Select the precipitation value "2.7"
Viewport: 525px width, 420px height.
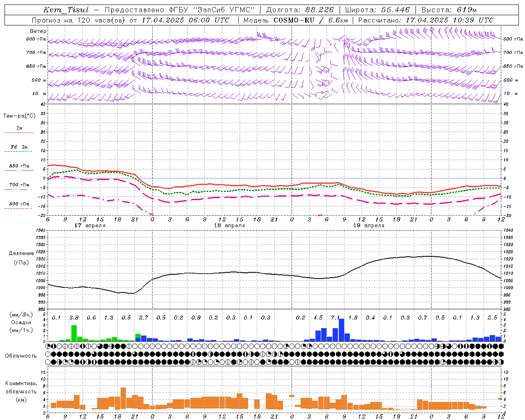(144, 318)
